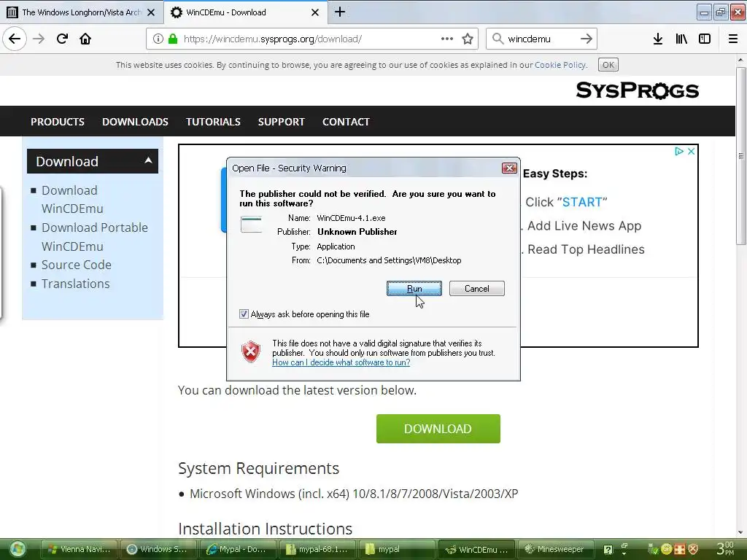The image size is (747, 560).
Task: Go to the browser home page
Action: (x=85, y=39)
